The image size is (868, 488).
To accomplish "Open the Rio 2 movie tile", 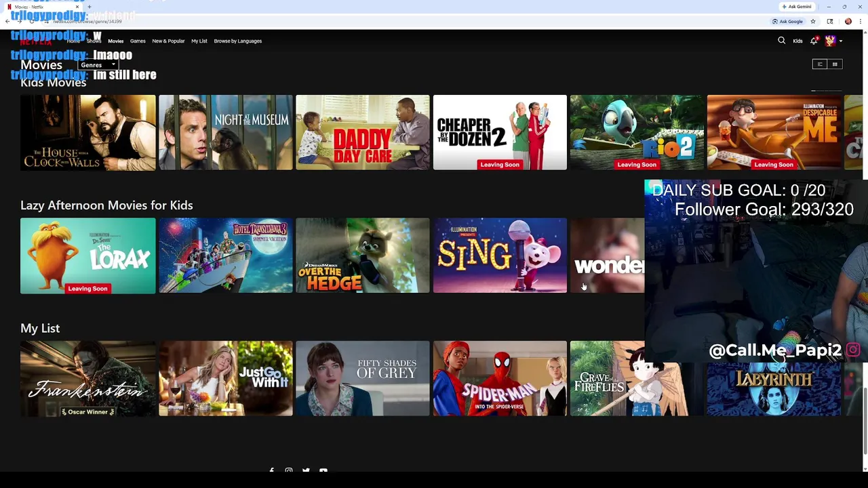I will click(637, 132).
